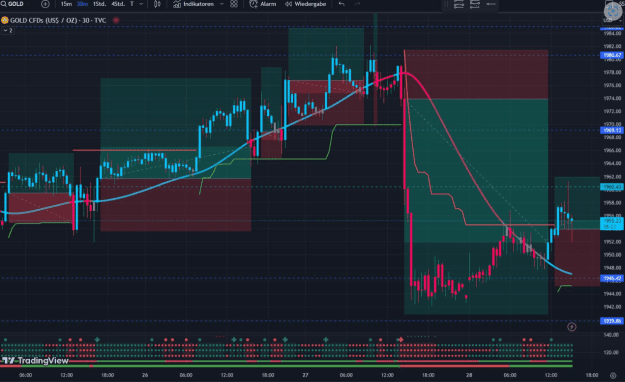Click the 120.00 indicator scale value
This screenshot has width=625, height=382.
[x=611, y=352]
